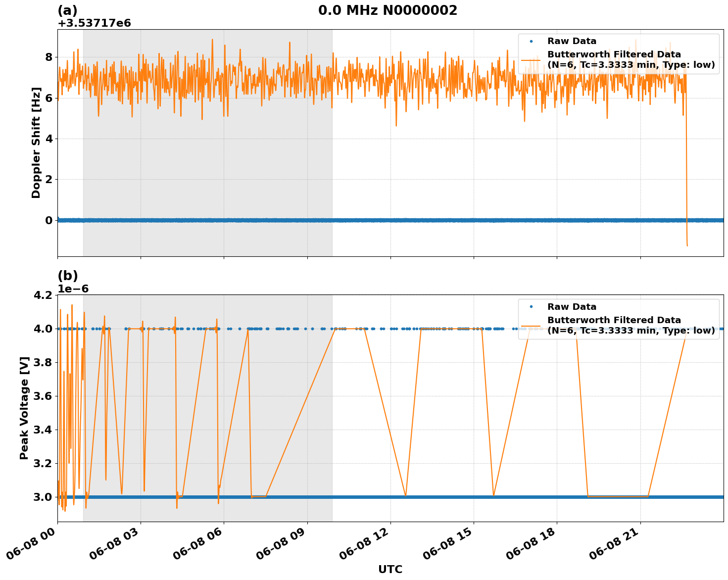Toggle Butterworth Filtered Data in the Peak Voltage legend
Viewport: 728px width, 580px height.
click(x=615, y=320)
